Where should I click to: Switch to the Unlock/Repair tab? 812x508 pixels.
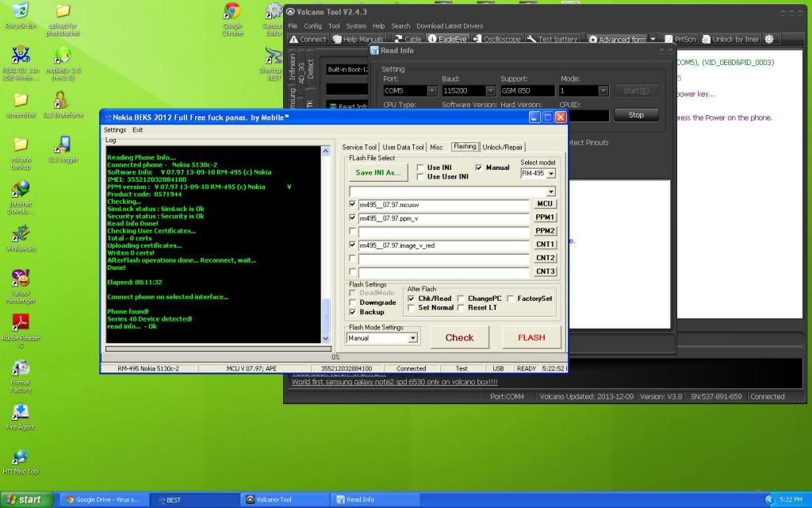503,147
